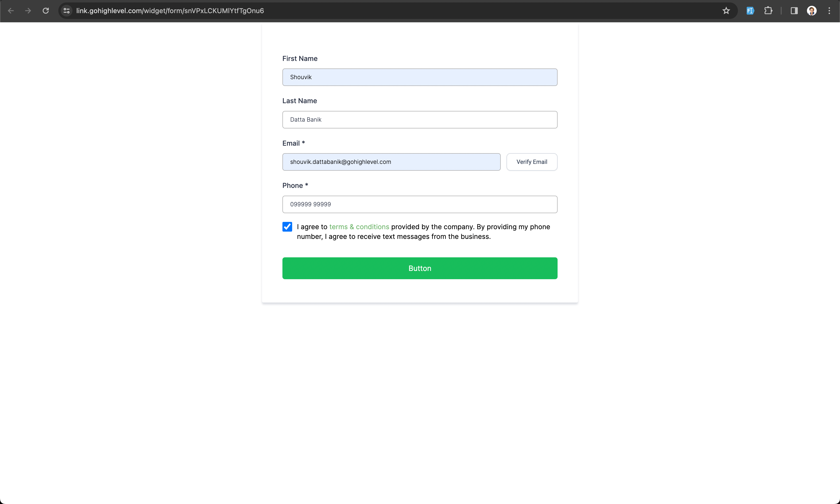840x504 pixels.
Task: Open the blue FI extension icon
Action: click(x=750, y=11)
